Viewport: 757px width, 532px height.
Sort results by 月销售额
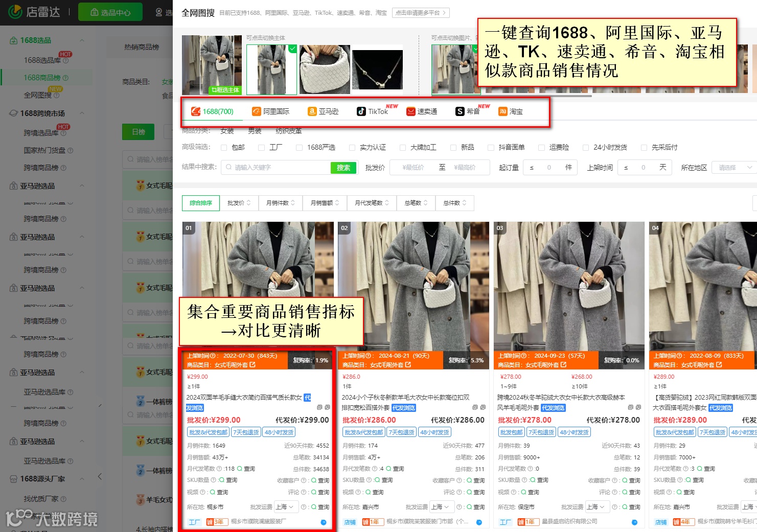[325, 203]
